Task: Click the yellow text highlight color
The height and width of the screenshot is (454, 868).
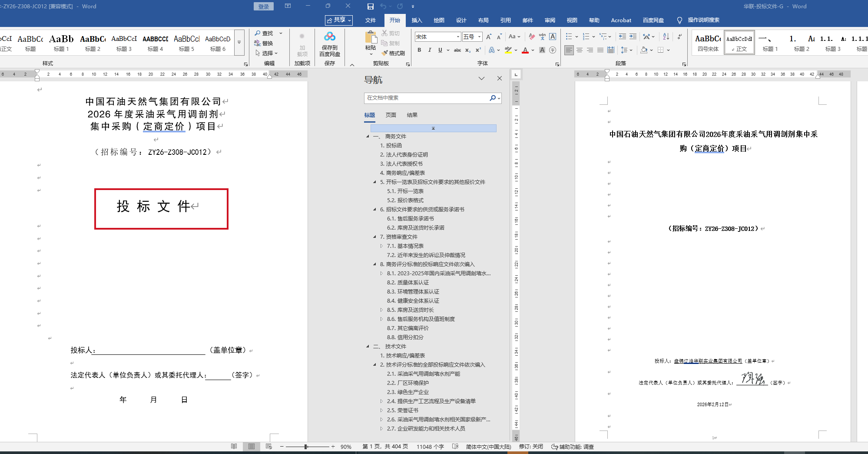Action: click(508, 50)
